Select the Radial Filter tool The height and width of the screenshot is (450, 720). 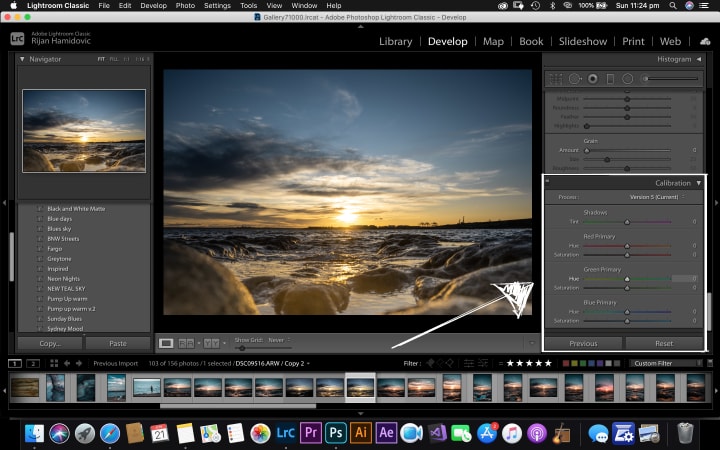(x=628, y=79)
